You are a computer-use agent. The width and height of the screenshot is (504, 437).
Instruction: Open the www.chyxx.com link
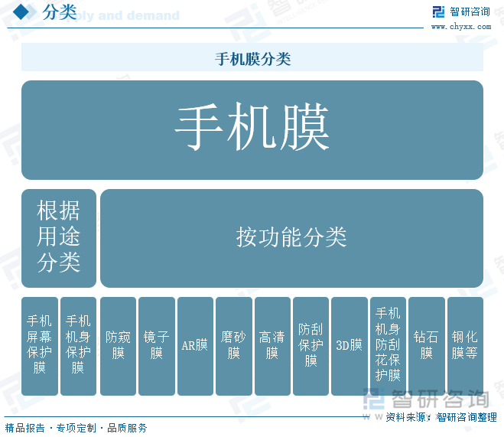[x=461, y=26]
